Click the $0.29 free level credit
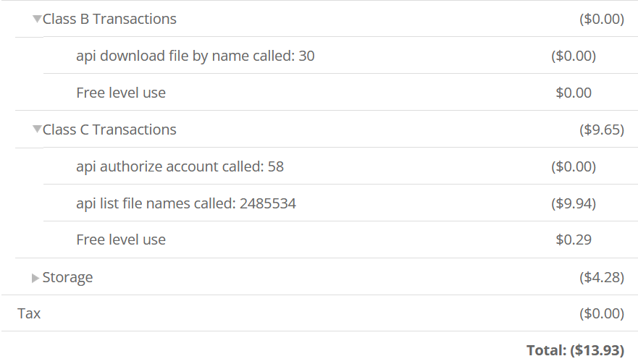This screenshot has width=638, height=364. [574, 240]
